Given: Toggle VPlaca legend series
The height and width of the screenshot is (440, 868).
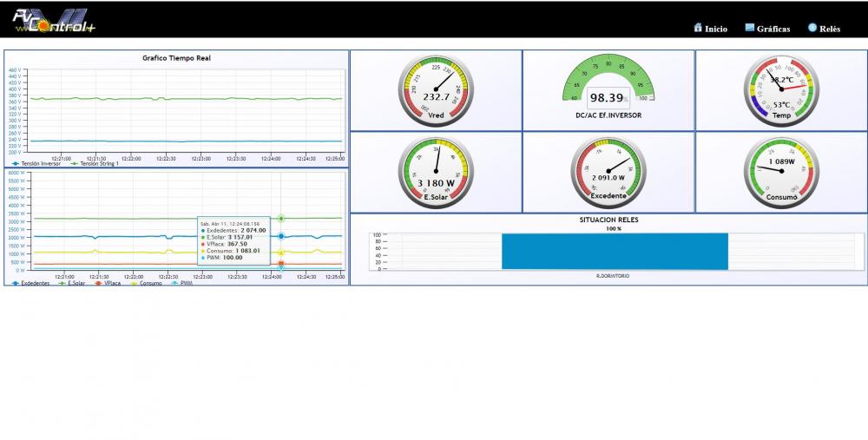Looking at the screenshot, I should pyautogui.click(x=108, y=284).
